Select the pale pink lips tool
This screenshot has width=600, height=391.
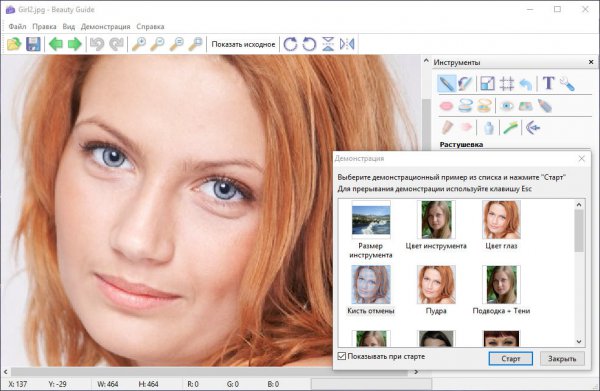(466, 127)
